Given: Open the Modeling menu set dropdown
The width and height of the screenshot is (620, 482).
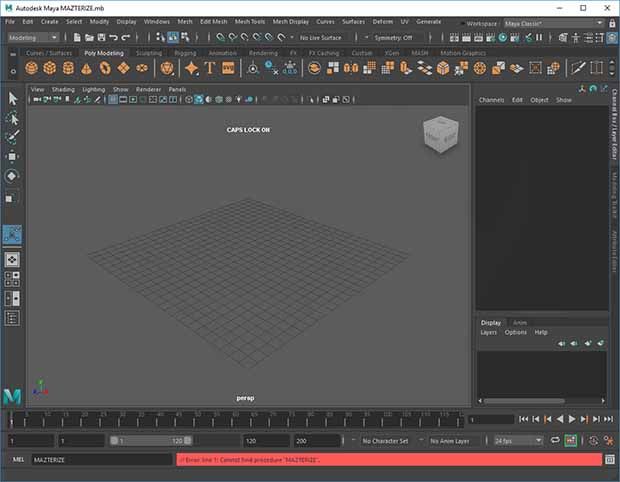Looking at the screenshot, I should click(33, 38).
